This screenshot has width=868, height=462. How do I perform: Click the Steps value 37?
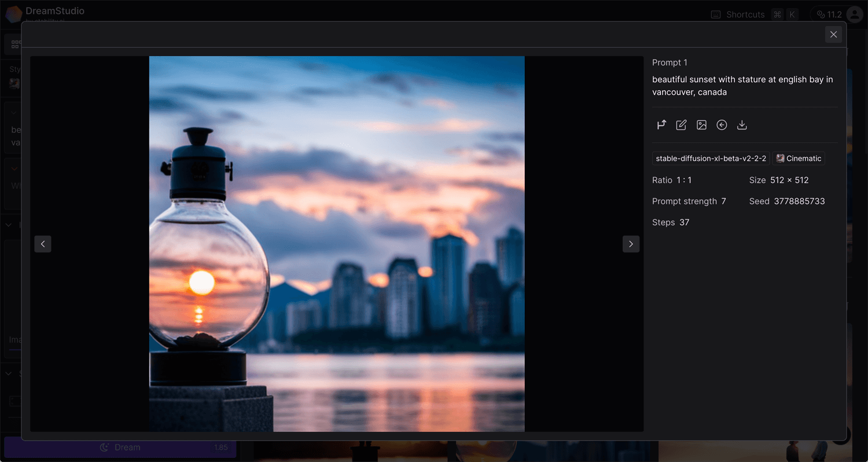pyautogui.click(x=684, y=222)
